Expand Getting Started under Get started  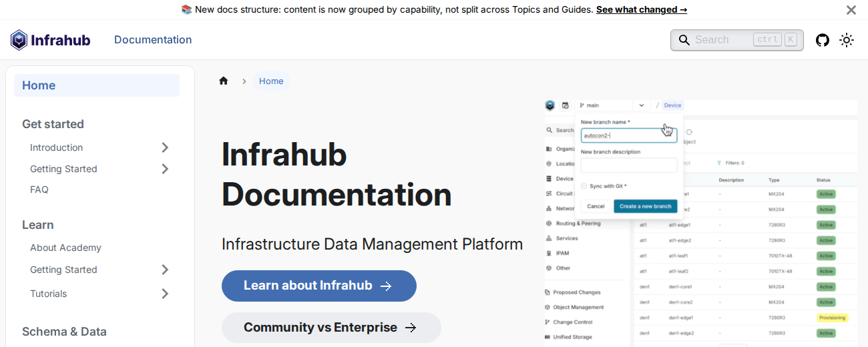tap(165, 169)
